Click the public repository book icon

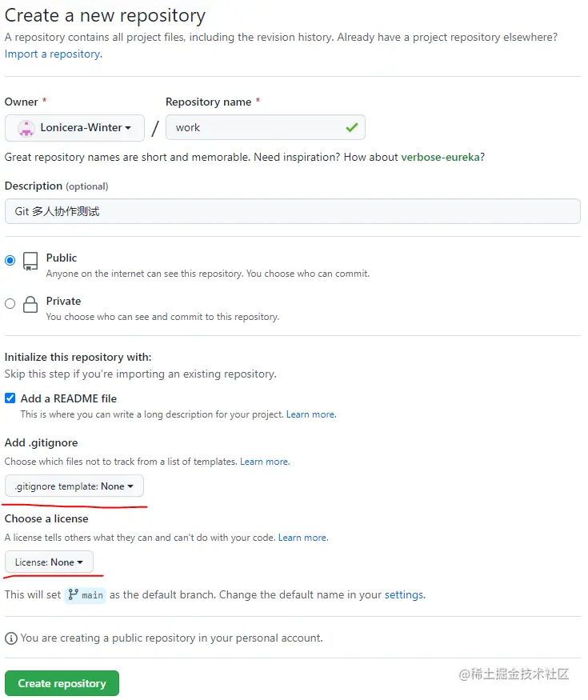pyautogui.click(x=30, y=261)
